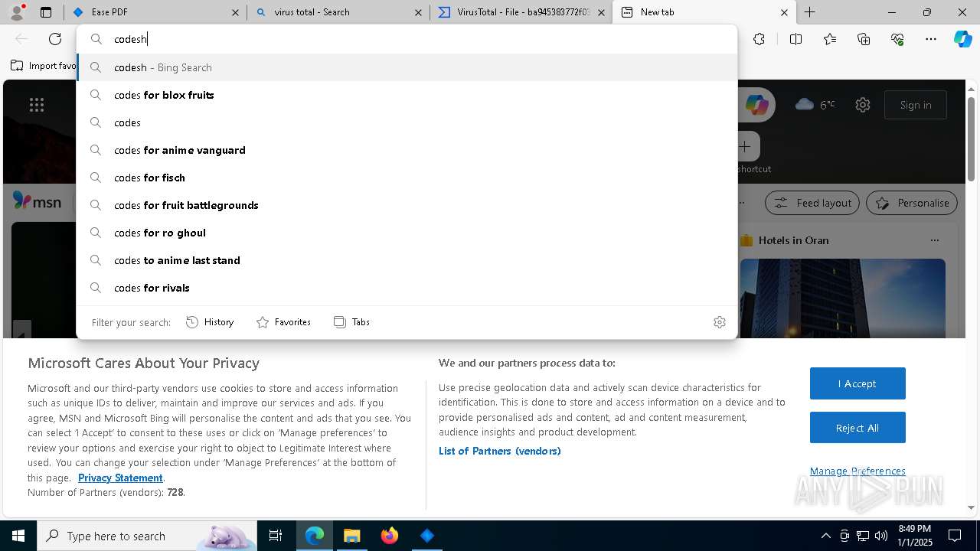This screenshot has height=551, width=980.
Task: Click the taskbar search box
Action: (x=147, y=536)
